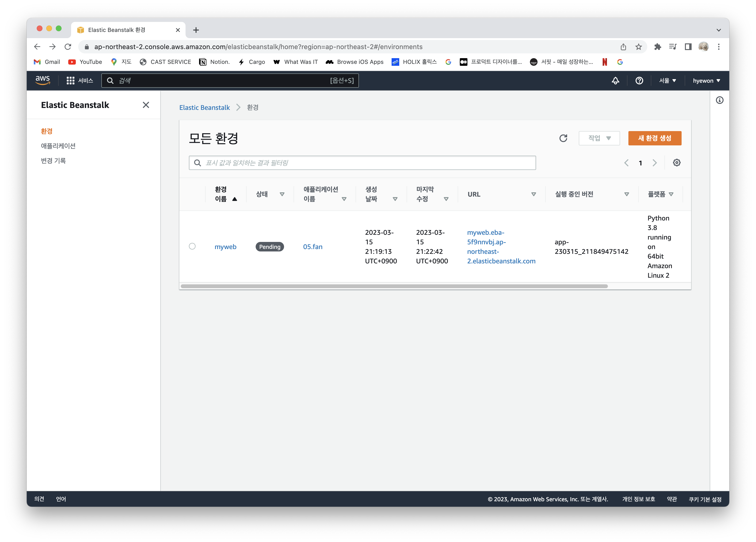
Task: Select the myweb environment radio button
Action: point(192,246)
